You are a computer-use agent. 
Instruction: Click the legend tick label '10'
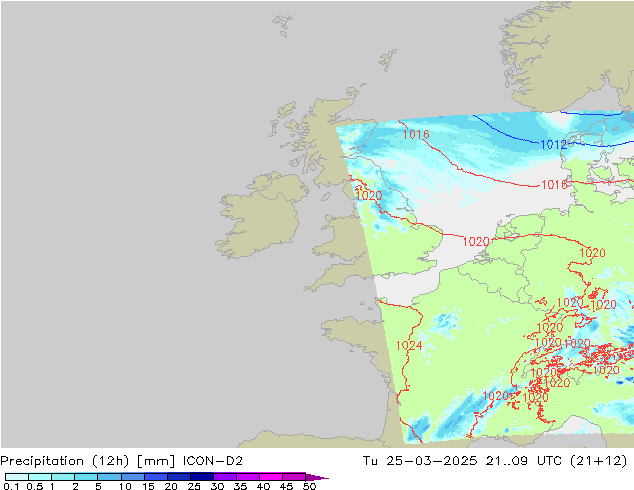coord(125,486)
